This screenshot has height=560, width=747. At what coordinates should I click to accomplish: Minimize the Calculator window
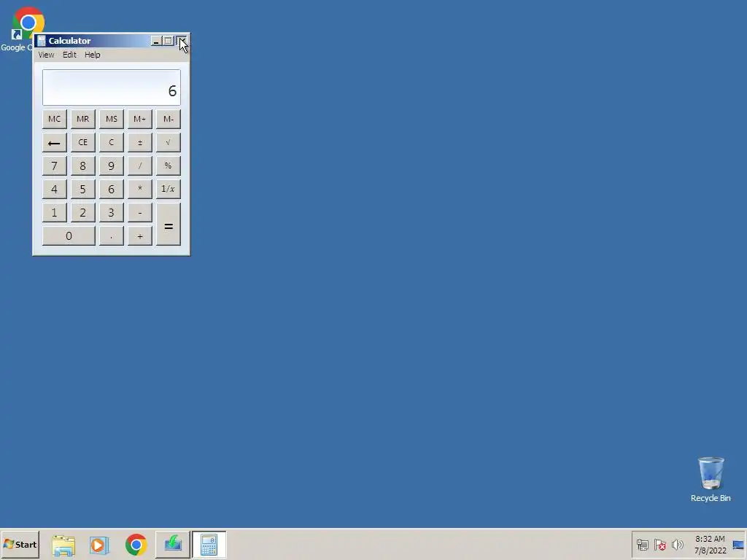point(156,41)
